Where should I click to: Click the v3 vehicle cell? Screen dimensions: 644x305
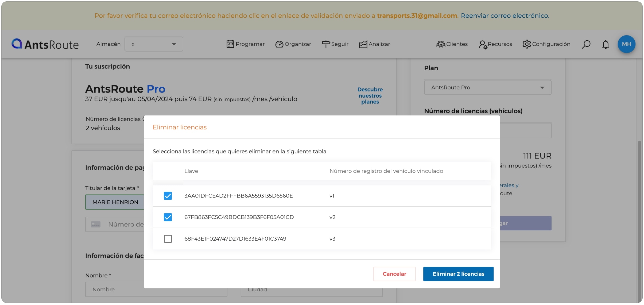(332, 239)
